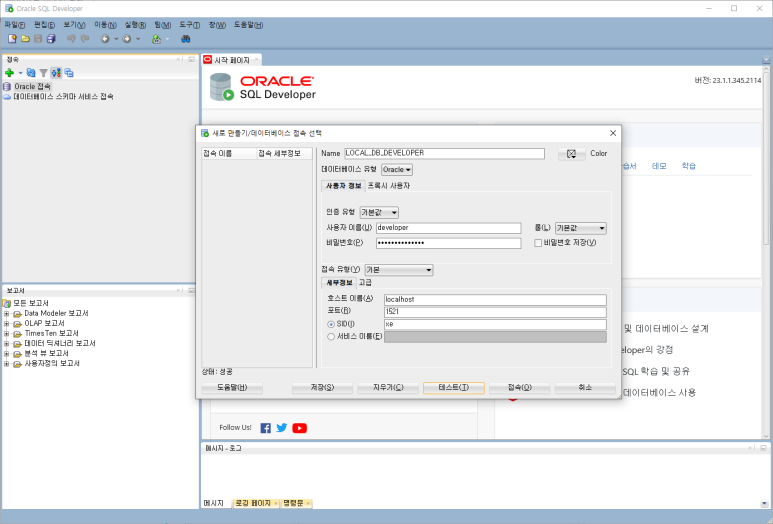Viewport: 773px width, 524px height.
Task: Open the 접속 유형 기본 dropdown
Action: [399, 270]
